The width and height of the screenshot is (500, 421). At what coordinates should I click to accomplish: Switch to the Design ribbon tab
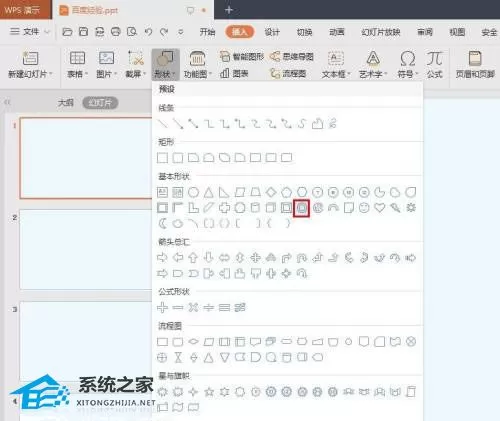pos(272,32)
